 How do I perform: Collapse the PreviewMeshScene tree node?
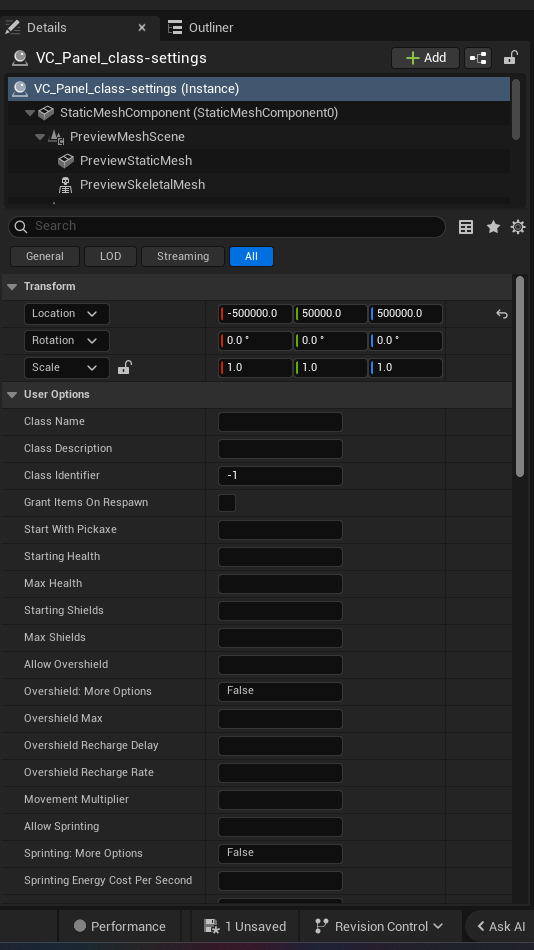(x=39, y=137)
